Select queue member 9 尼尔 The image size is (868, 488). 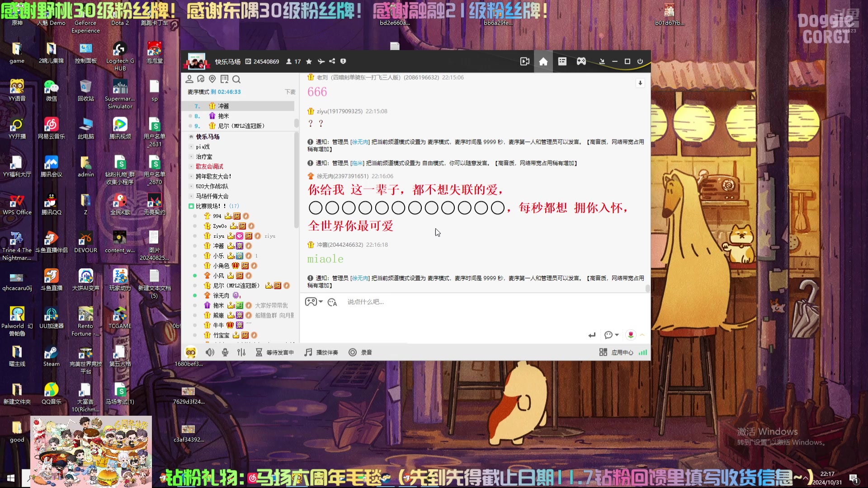[238, 126]
